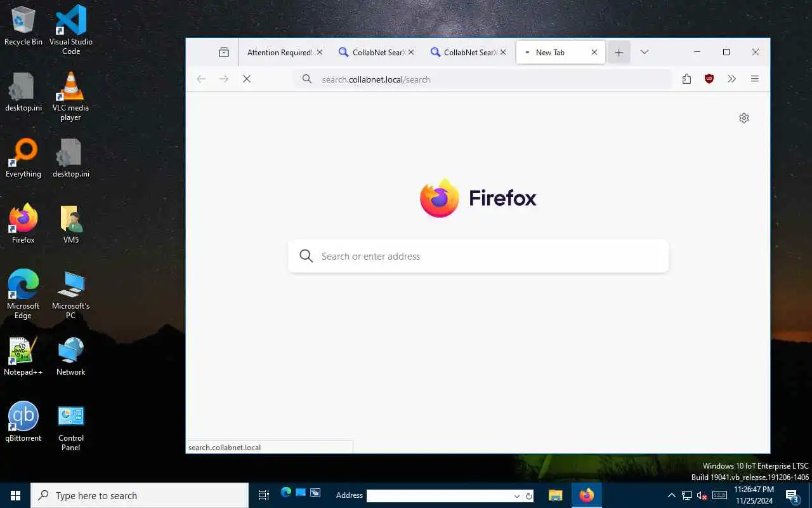Select the Everything search desktop shortcut
812x508 pixels.
click(23, 158)
